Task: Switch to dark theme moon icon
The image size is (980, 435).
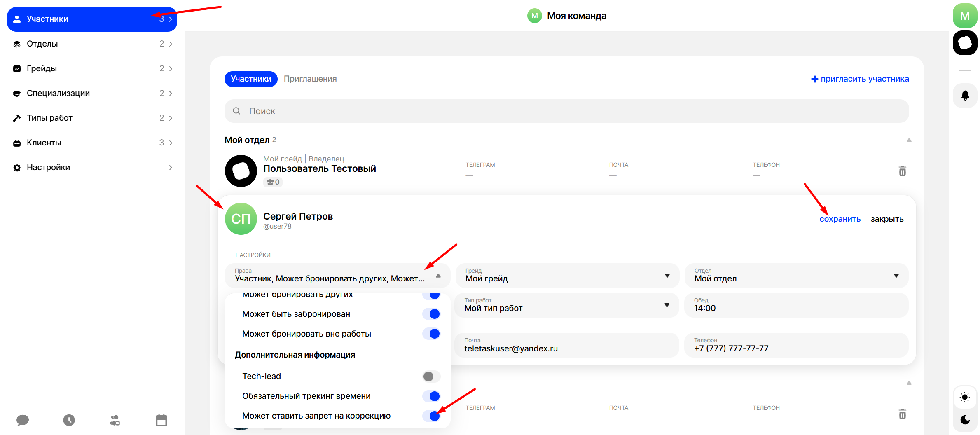Action: 965,419
